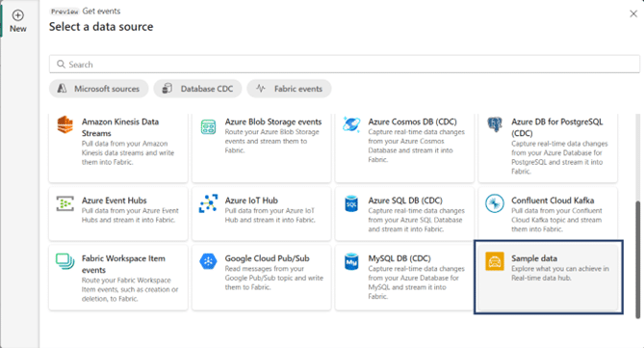Image resolution: width=644 pixels, height=348 pixels.
Task: Close the Select a data source dialog
Action: pyautogui.click(x=633, y=14)
